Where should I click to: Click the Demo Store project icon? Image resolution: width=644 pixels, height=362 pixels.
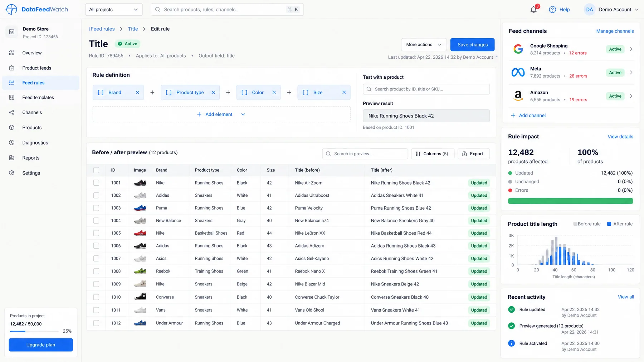pos(11,32)
